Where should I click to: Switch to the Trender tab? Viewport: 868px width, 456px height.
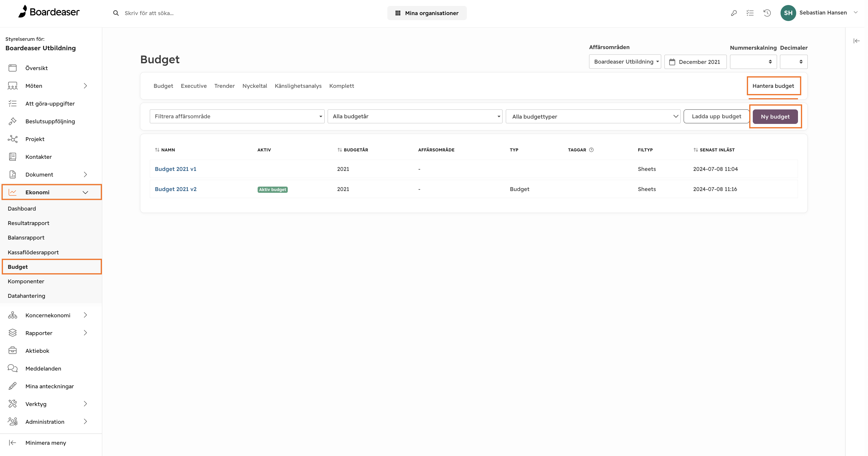[x=225, y=86]
